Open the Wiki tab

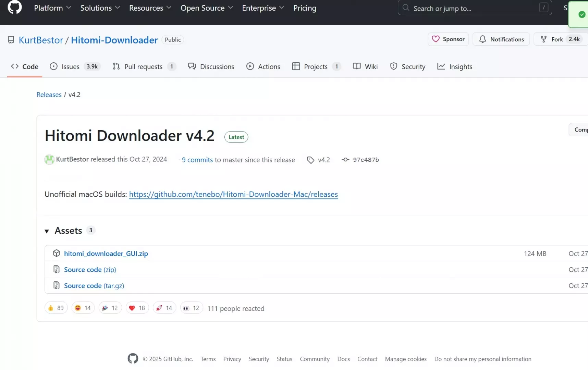(365, 66)
